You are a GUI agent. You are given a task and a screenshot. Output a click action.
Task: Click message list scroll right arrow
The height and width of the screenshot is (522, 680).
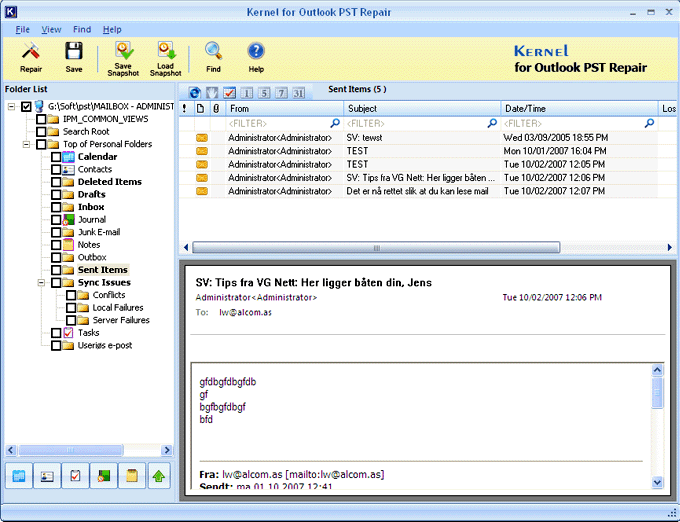[x=670, y=248]
